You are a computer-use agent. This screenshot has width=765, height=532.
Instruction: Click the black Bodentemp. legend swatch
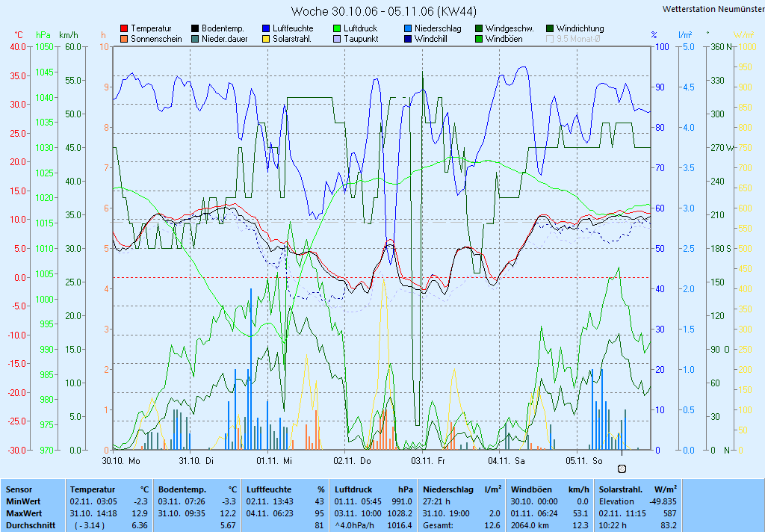195,29
